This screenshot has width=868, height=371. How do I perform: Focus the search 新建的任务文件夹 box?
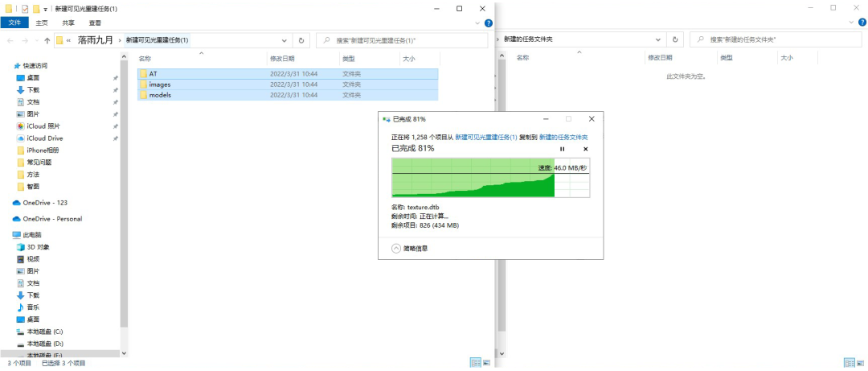pyautogui.click(x=776, y=40)
